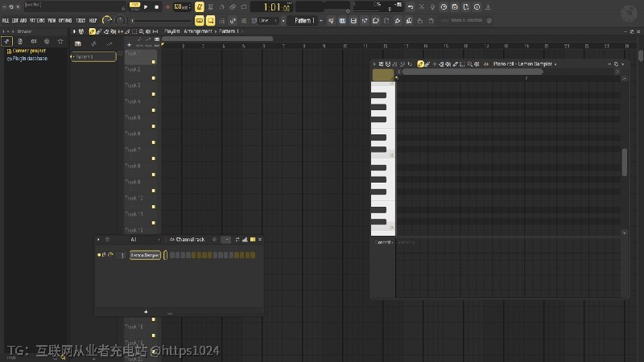
Task: Click the Save project icon
Action: click(455, 7)
